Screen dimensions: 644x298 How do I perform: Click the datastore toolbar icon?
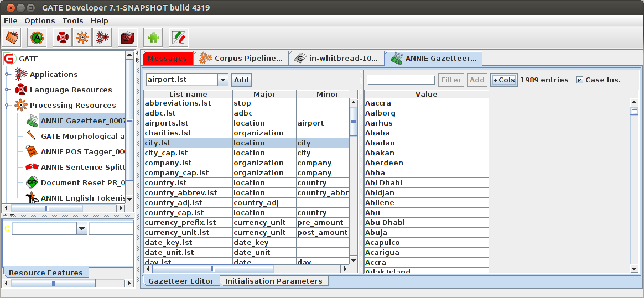(x=127, y=38)
